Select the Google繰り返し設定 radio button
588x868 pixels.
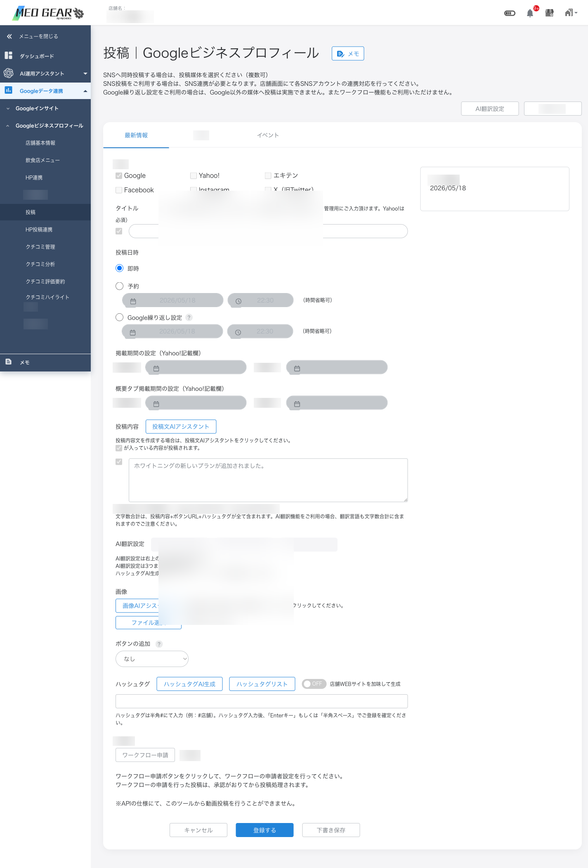119,317
